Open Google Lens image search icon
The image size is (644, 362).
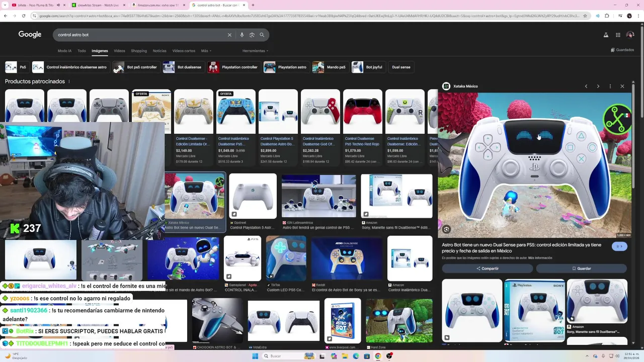click(x=252, y=35)
